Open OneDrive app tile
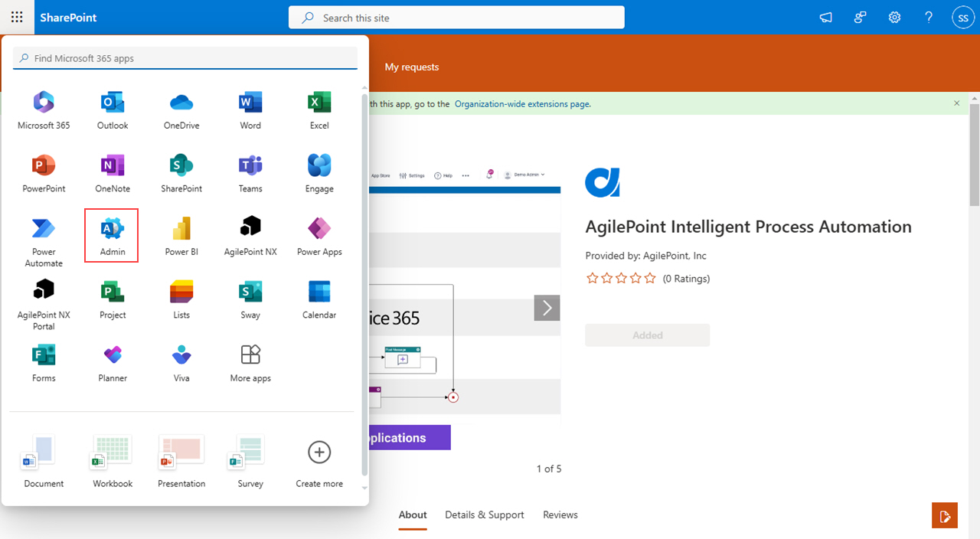Screen dimensions: 980x539 [181, 110]
